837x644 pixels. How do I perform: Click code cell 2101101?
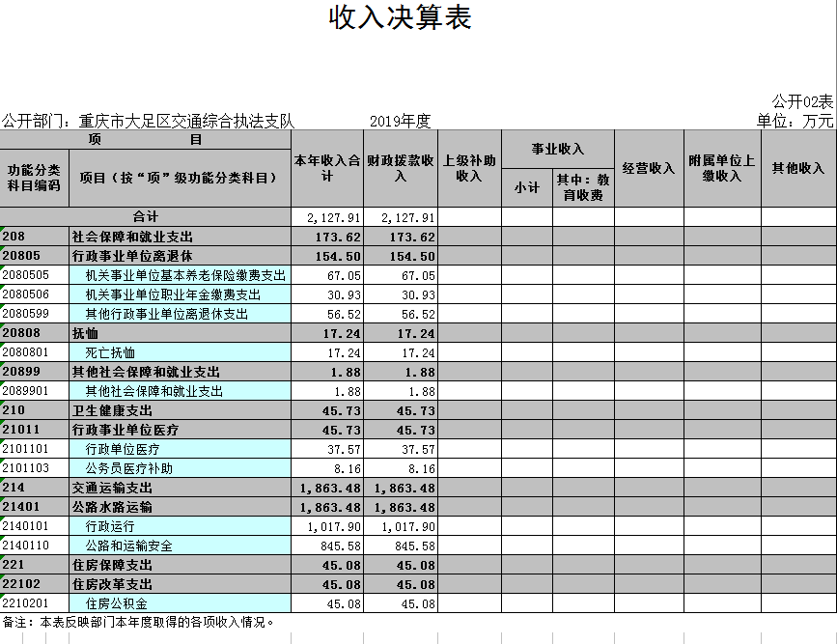(35, 449)
